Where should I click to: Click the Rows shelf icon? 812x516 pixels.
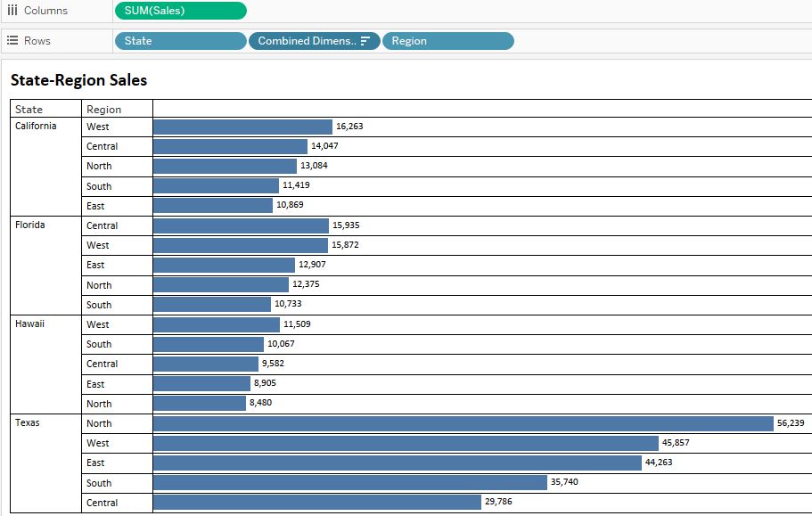[12, 39]
